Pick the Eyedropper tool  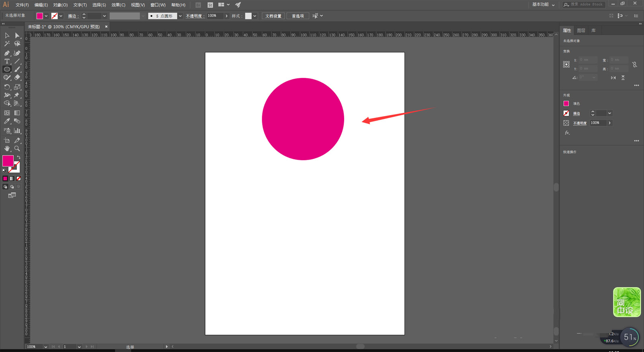[7, 121]
